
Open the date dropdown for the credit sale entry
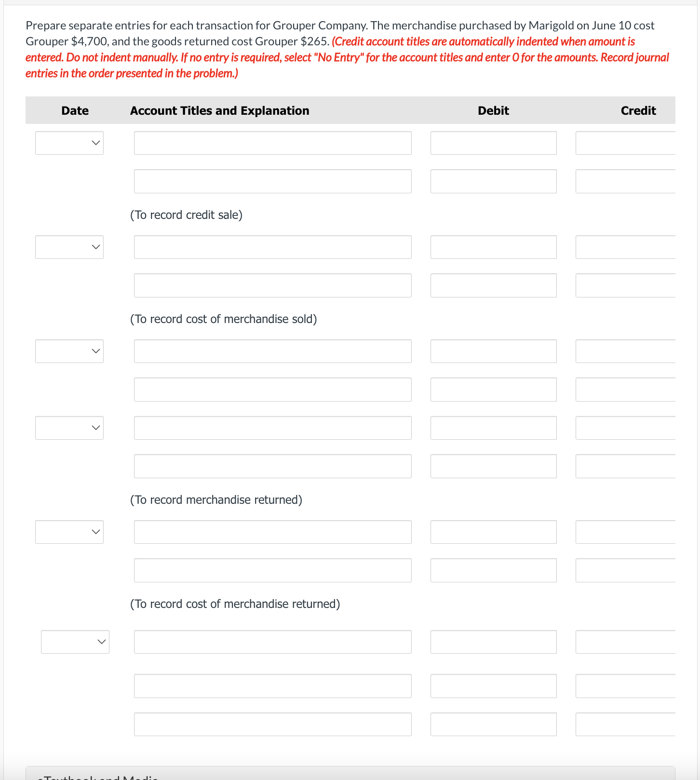pyautogui.click(x=69, y=143)
